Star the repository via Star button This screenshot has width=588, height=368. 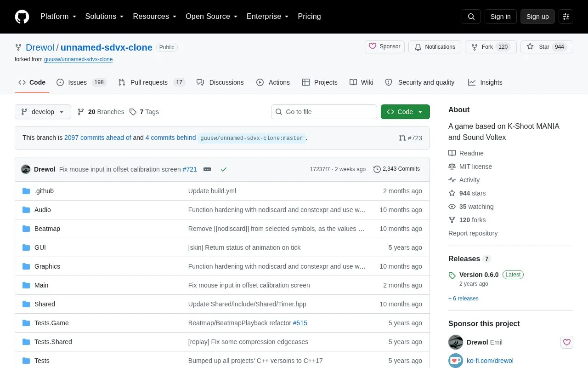point(547,47)
